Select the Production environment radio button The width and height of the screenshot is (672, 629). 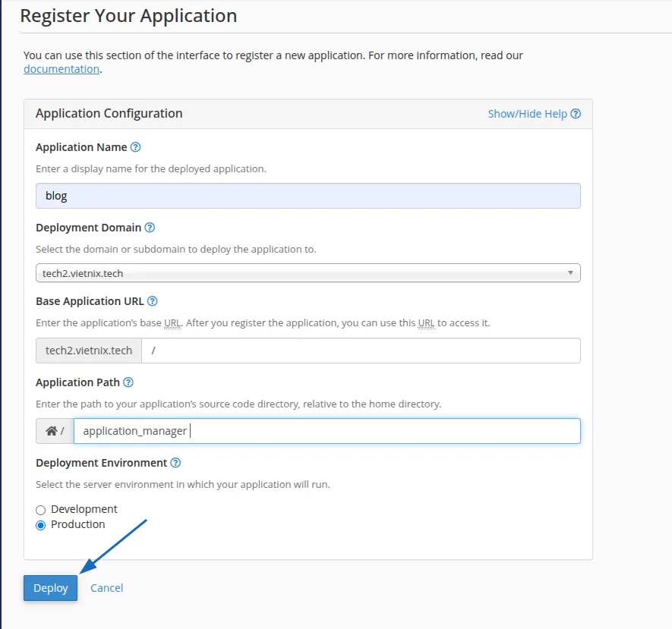click(41, 525)
